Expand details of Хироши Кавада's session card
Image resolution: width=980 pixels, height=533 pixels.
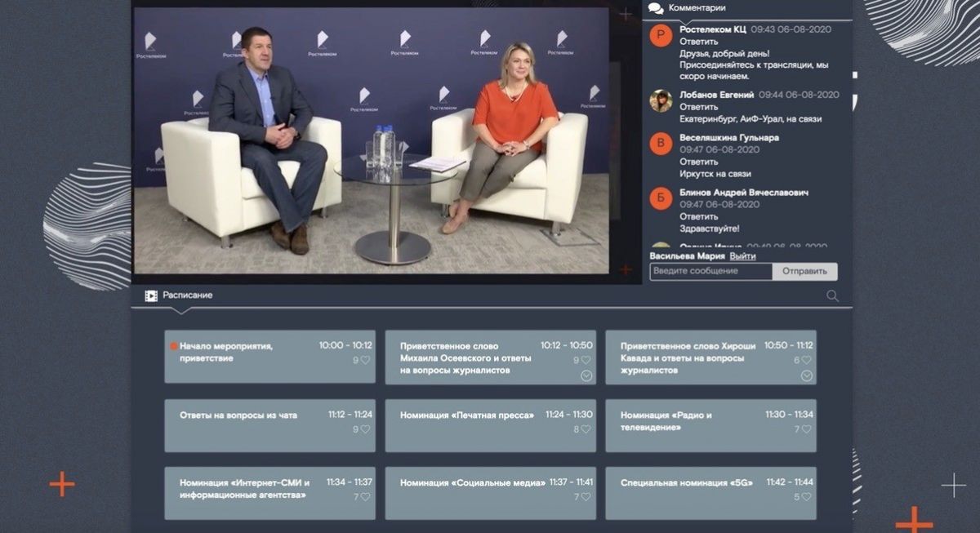pos(806,375)
